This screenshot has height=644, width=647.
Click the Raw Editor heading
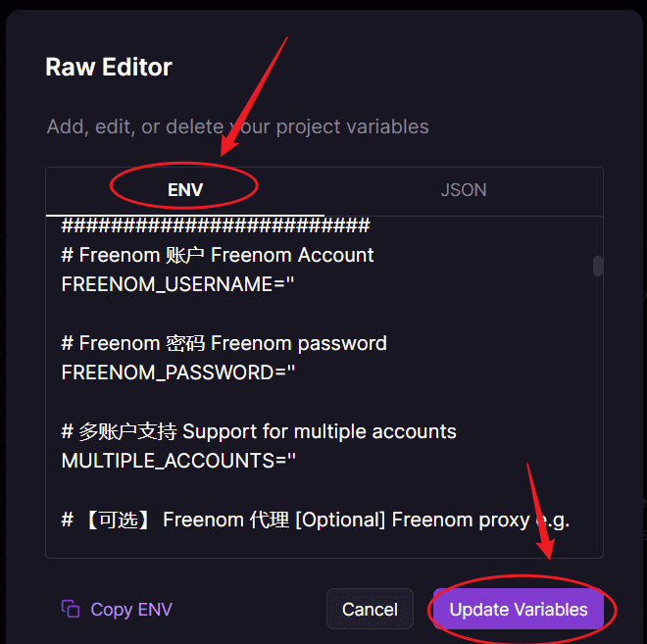click(109, 67)
